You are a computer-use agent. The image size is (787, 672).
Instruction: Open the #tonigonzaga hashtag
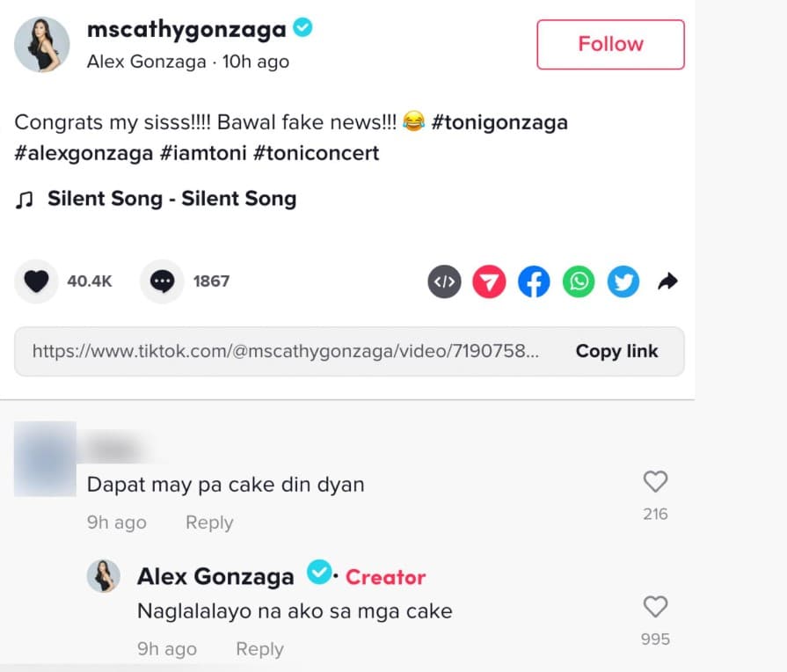pos(499,122)
